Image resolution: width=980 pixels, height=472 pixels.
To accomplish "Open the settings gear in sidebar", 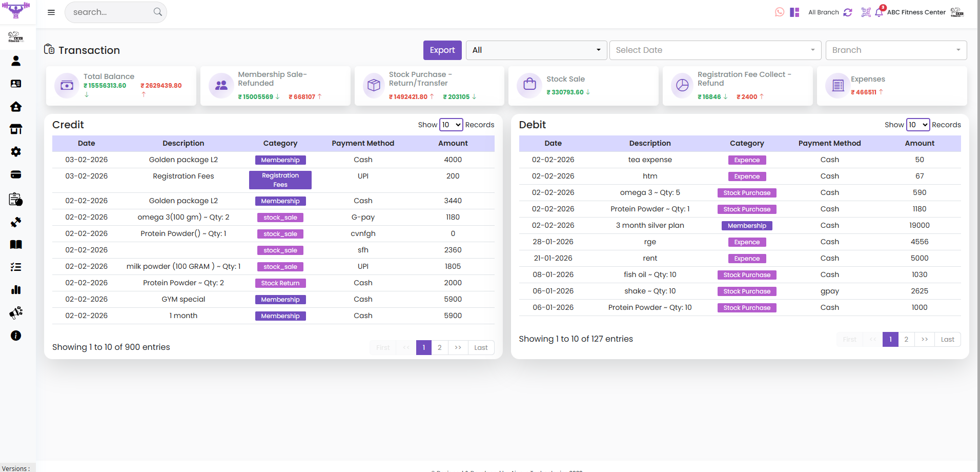I will tap(16, 152).
